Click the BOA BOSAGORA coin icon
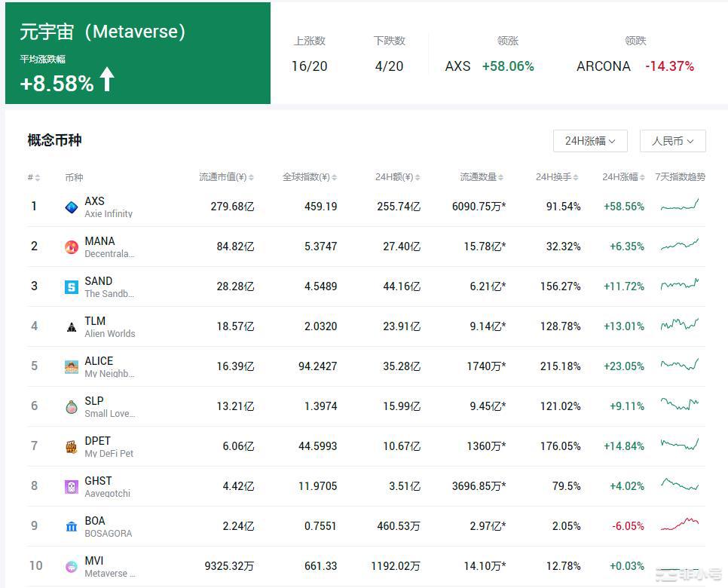This screenshot has height=588, width=728. (x=72, y=526)
